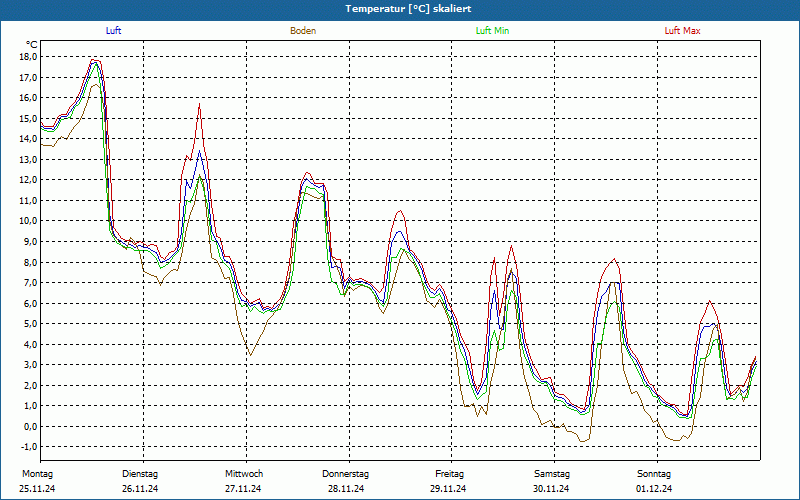Click the 14,0 y-axis value
This screenshot has height=500, width=800.
(28, 139)
